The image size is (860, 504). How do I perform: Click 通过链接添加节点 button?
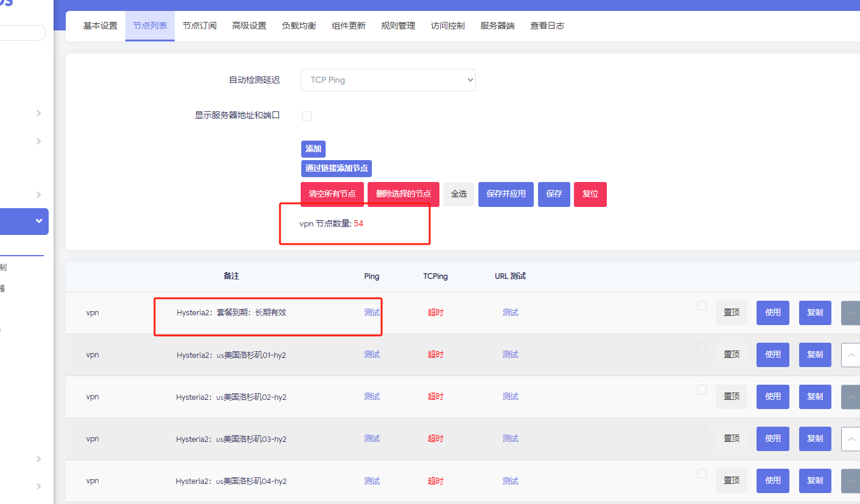pos(336,169)
